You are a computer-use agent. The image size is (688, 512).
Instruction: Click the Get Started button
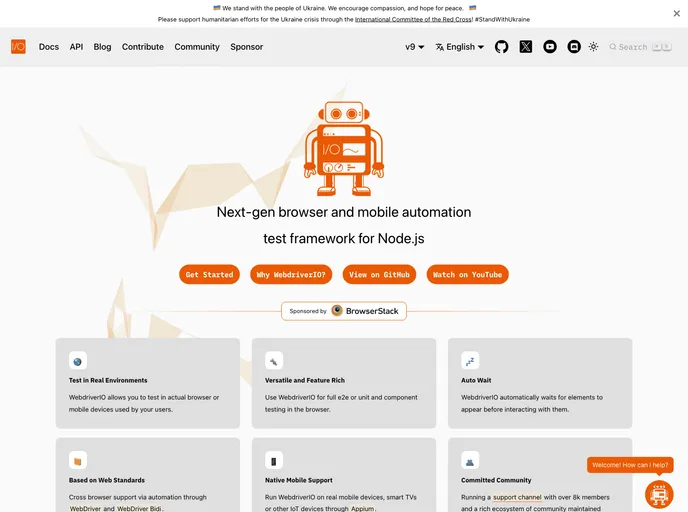(209, 275)
